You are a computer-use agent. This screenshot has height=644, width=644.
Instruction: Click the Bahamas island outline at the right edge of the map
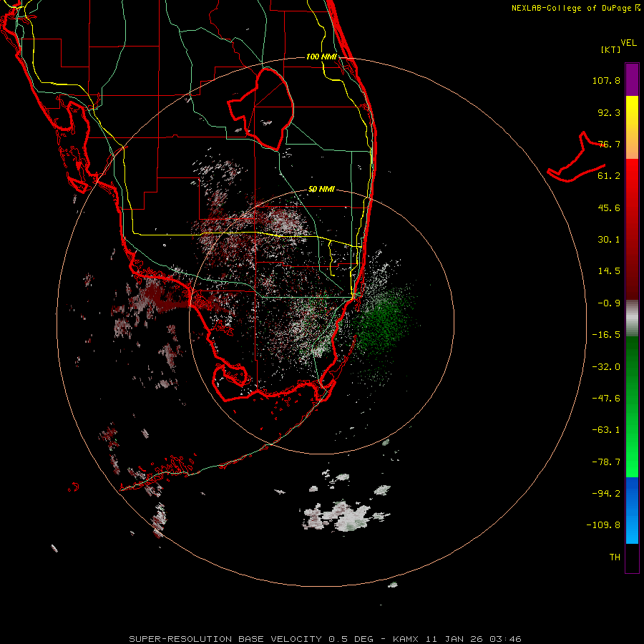pyautogui.click(x=576, y=158)
